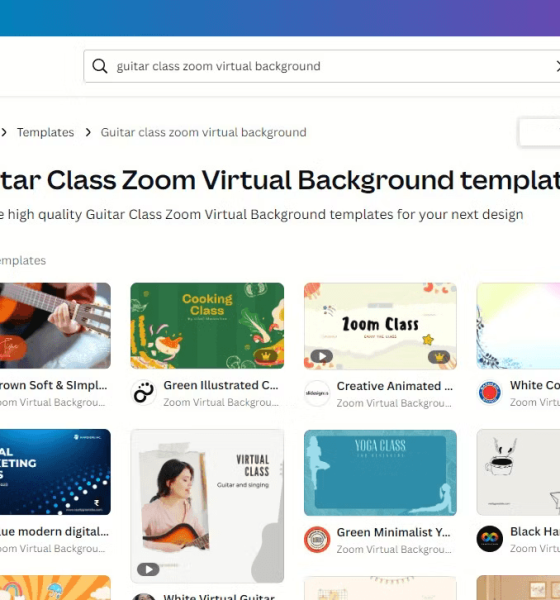Click the crown badge on Cooking Class template
This screenshot has height=600, width=560.
coord(266,356)
